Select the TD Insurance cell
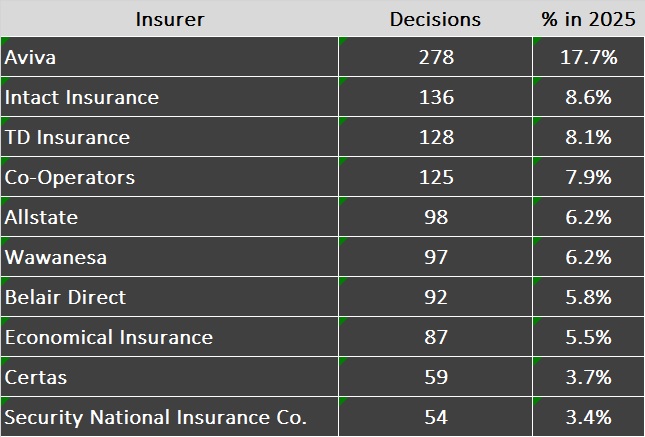Viewport: 645px width, 437px height. click(x=169, y=138)
